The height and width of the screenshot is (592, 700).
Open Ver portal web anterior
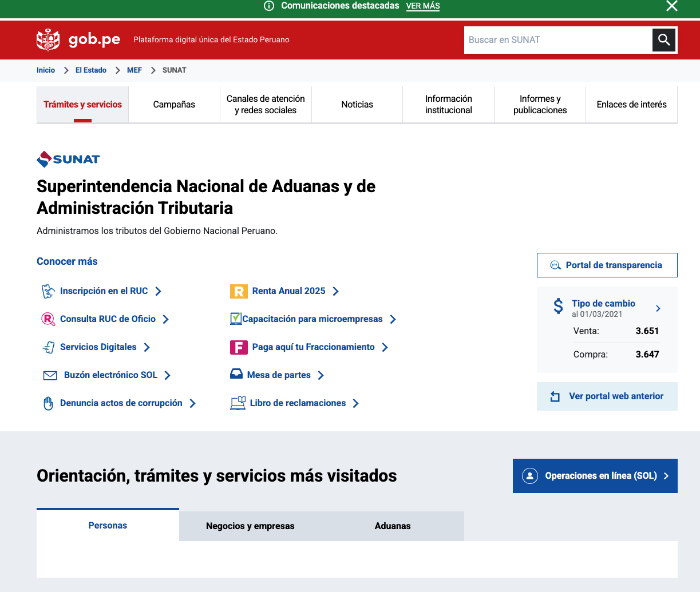coord(607,396)
